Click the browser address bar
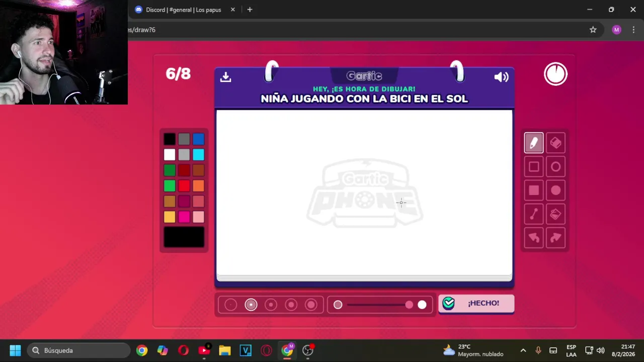Screen dimensions: 644x362 point(352,30)
